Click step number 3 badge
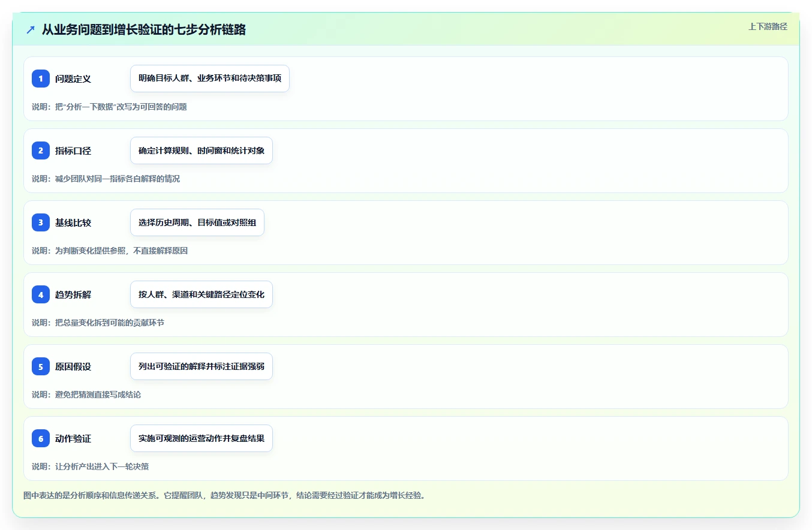The image size is (812, 530). click(x=41, y=222)
